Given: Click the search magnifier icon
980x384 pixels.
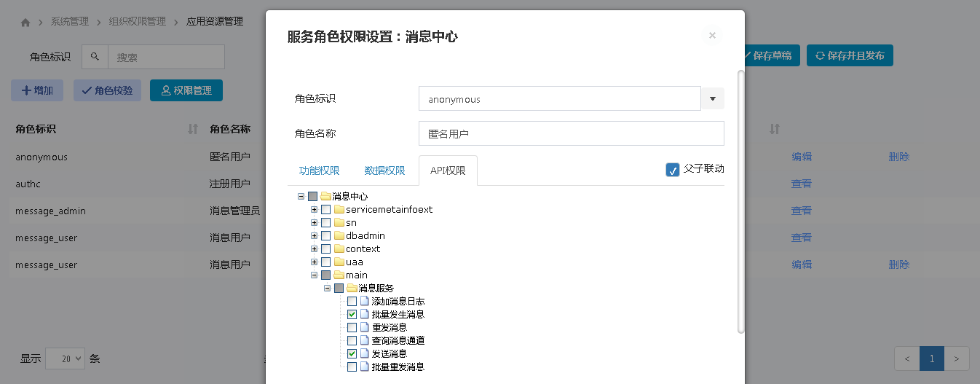Looking at the screenshot, I should 95,57.
